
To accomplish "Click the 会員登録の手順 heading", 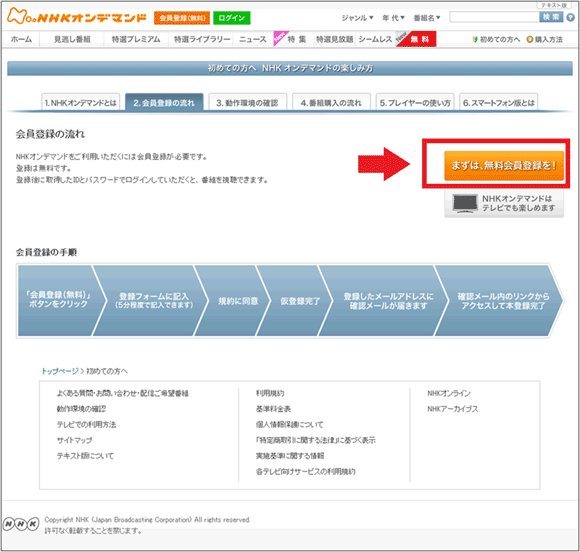I will click(x=46, y=252).
